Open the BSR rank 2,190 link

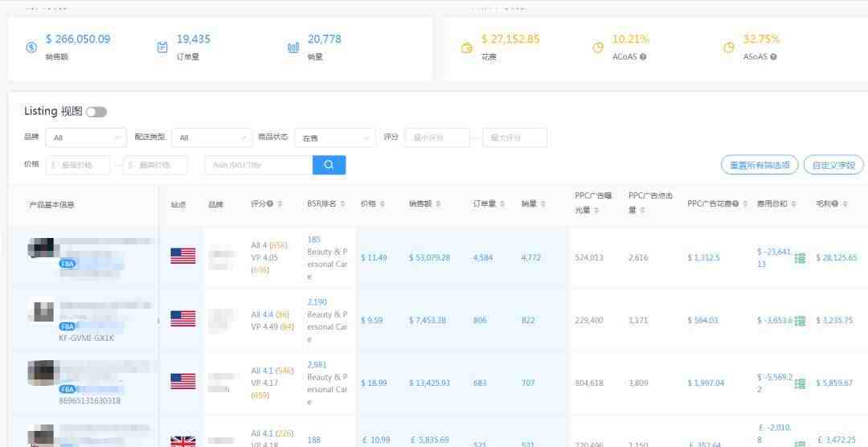[317, 302]
